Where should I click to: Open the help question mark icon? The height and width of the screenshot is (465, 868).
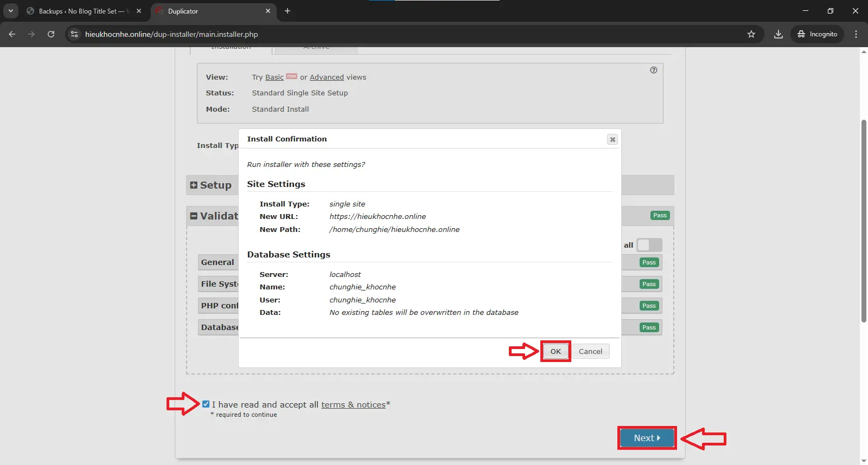654,70
